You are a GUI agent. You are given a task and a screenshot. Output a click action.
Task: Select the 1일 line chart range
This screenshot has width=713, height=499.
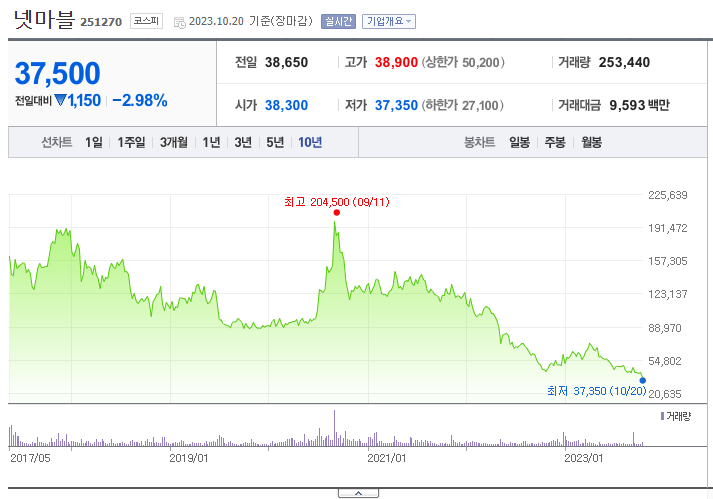(93, 142)
